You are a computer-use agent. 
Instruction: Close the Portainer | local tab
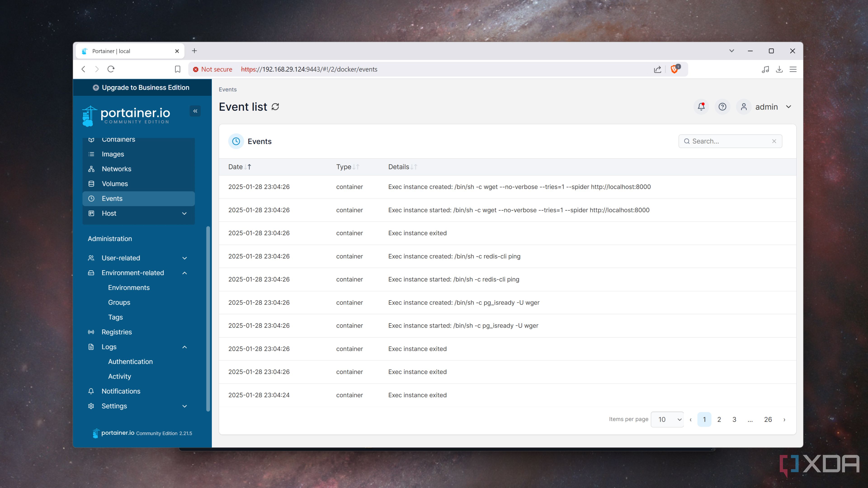(x=177, y=51)
